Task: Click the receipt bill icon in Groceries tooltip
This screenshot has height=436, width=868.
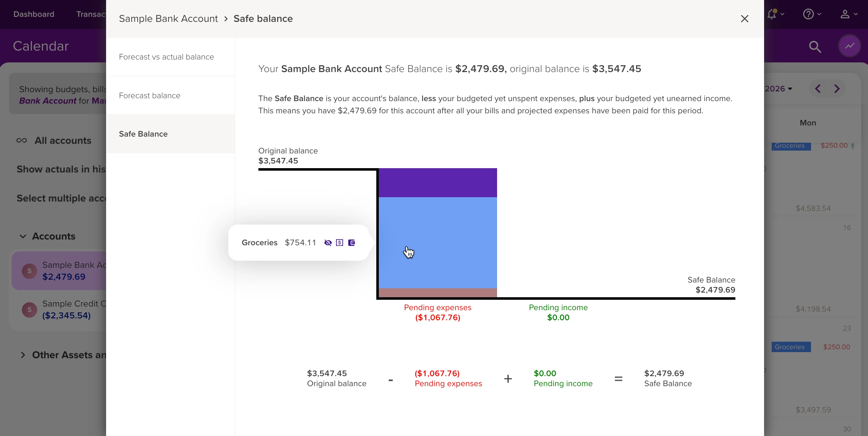Action: click(x=340, y=243)
